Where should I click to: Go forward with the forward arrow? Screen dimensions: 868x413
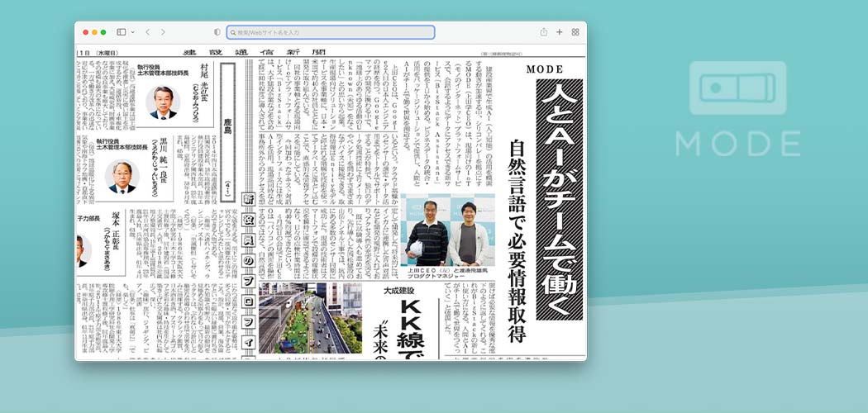[163, 32]
